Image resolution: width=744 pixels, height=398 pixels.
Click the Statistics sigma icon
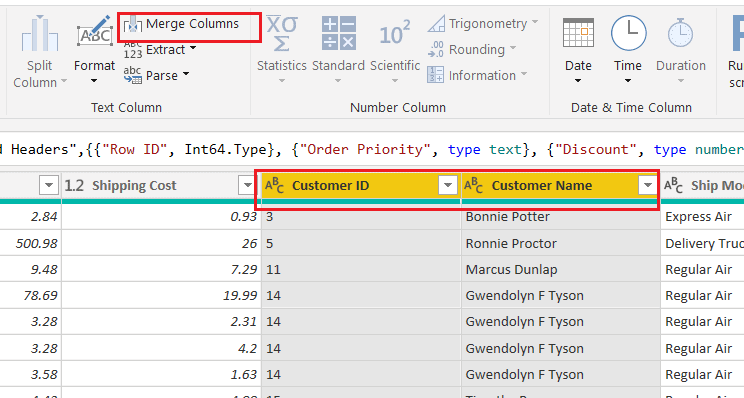tap(282, 33)
